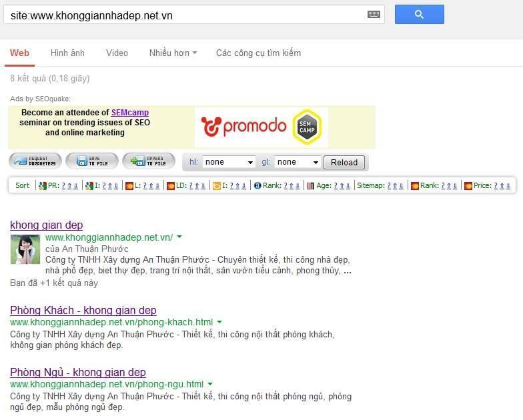Screen dimensions: 523x420
Task: Click the Price parameter icon in SEOquake bar
Action: tap(468, 185)
